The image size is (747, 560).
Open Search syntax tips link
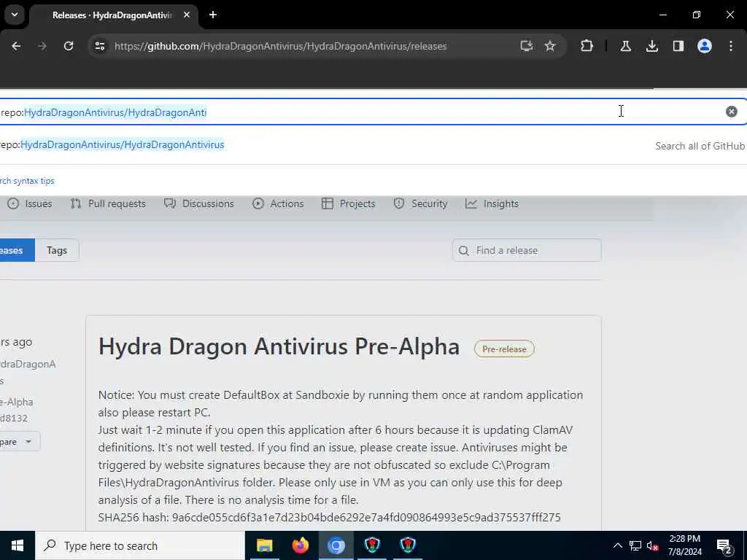click(27, 181)
